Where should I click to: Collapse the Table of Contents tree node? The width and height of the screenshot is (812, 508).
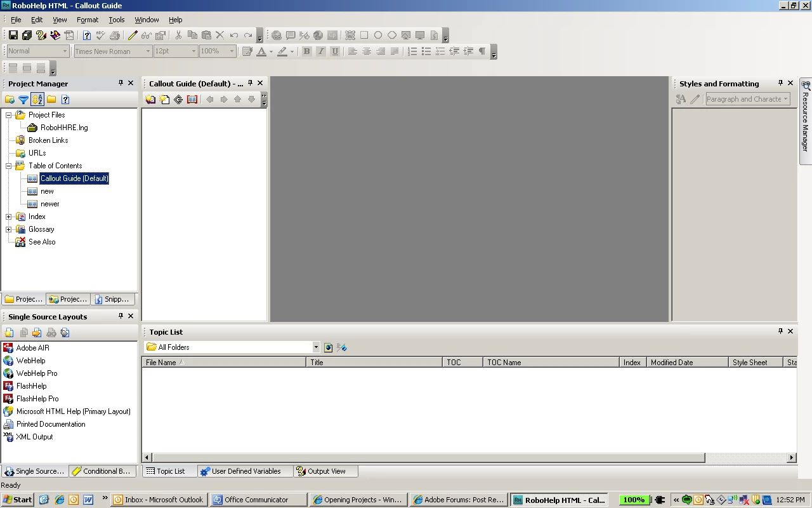pos(9,166)
